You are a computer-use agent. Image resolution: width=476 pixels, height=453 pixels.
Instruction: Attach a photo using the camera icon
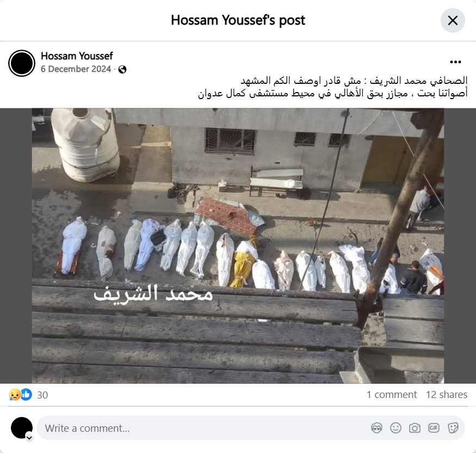[415, 428]
